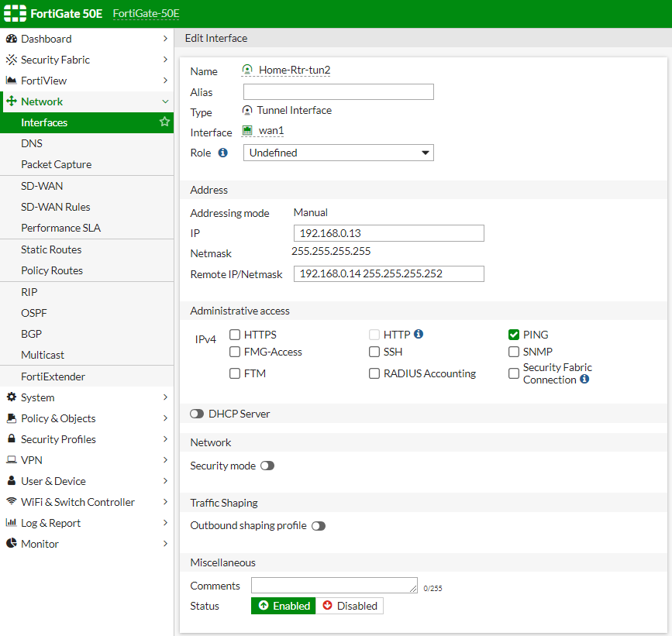Image resolution: width=672 pixels, height=636 pixels.
Task: Click the Security Fabric Connection info icon
Action: [x=584, y=380]
